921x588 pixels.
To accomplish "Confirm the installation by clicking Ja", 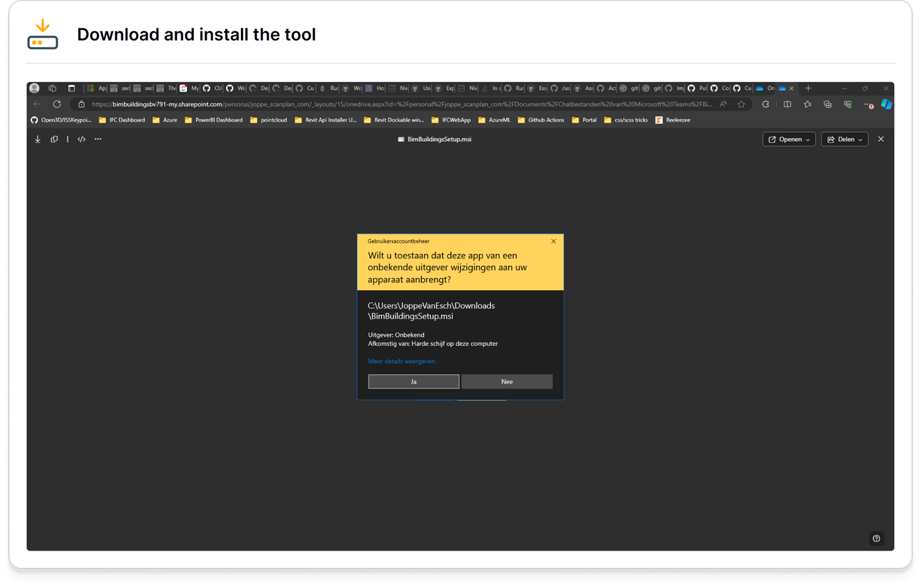I will (413, 381).
